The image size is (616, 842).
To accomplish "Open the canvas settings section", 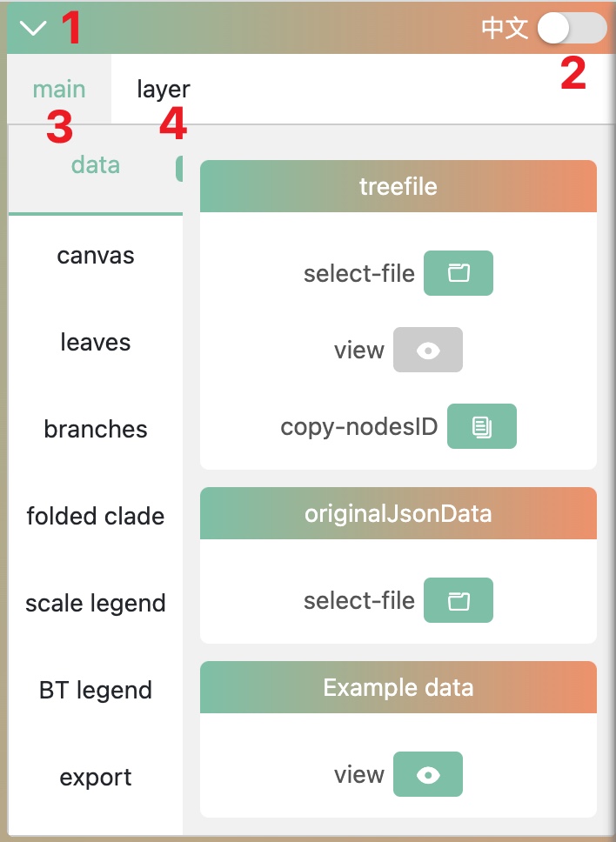I will tap(96, 256).
